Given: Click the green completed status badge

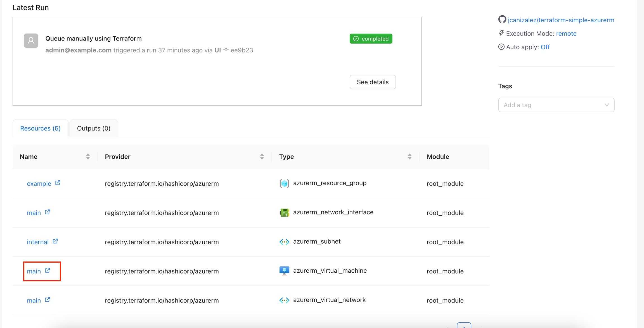Looking at the screenshot, I should (x=371, y=39).
